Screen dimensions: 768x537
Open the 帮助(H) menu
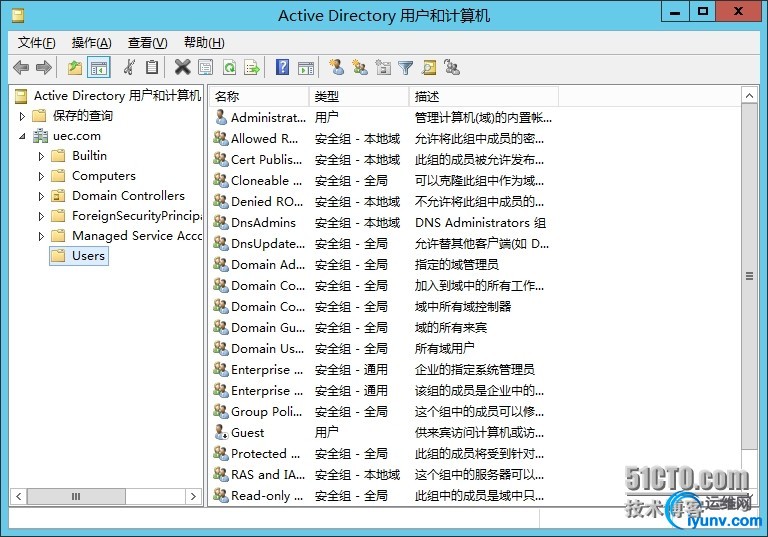[204, 43]
